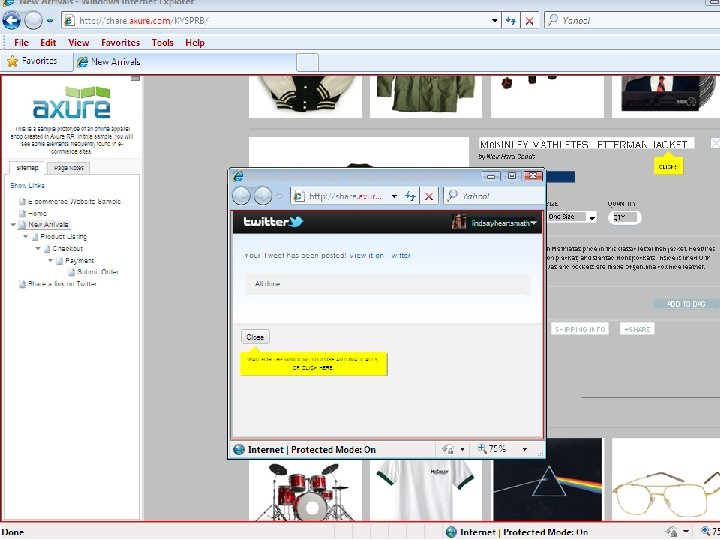Switch to the Sitemap tab
This screenshot has width=720, height=540.
[27, 168]
